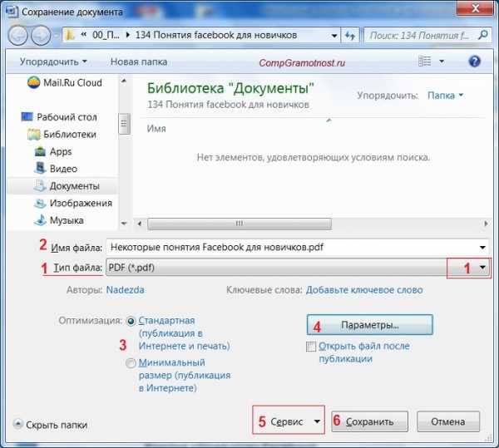
Task: Click the navigation pane scroll down arrow
Action: click(x=124, y=224)
